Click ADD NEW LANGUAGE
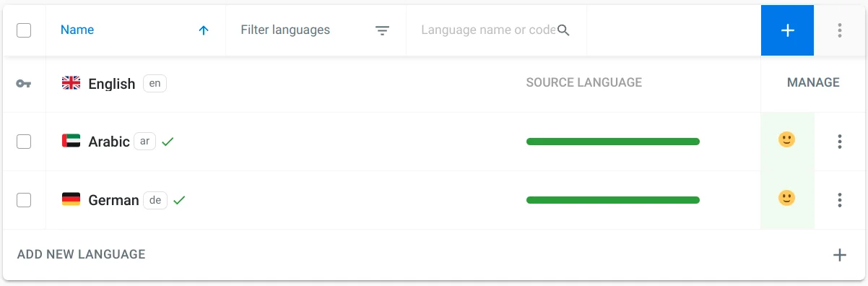868x286 pixels. coord(81,254)
